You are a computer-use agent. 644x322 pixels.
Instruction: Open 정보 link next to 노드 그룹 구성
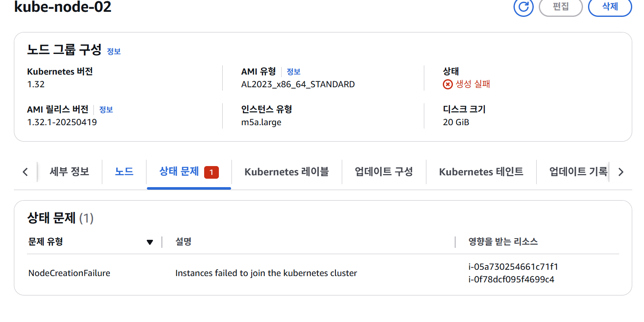[114, 51]
